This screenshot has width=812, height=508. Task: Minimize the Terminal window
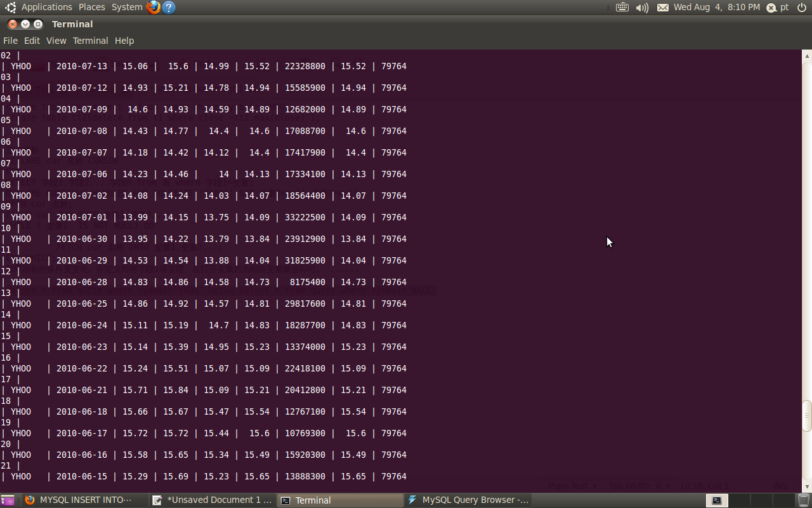25,24
